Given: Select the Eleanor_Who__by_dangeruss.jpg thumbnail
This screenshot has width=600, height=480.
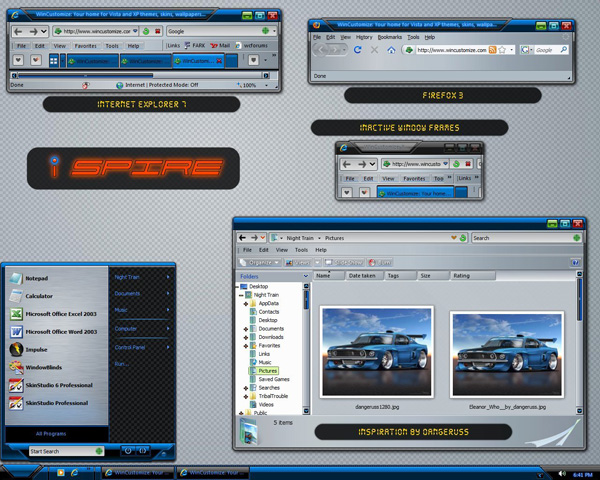Looking at the screenshot, I should (x=507, y=354).
